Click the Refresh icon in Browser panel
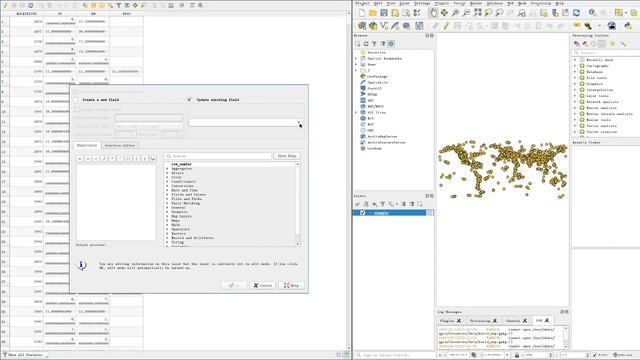This screenshot has height=360, width=640. pyautogui.click(x=366, y=44)
